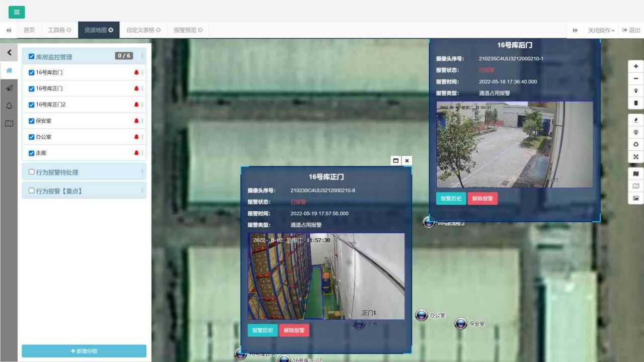Click the 新增分组 button

pyautogui.click(x=84, y=351)
